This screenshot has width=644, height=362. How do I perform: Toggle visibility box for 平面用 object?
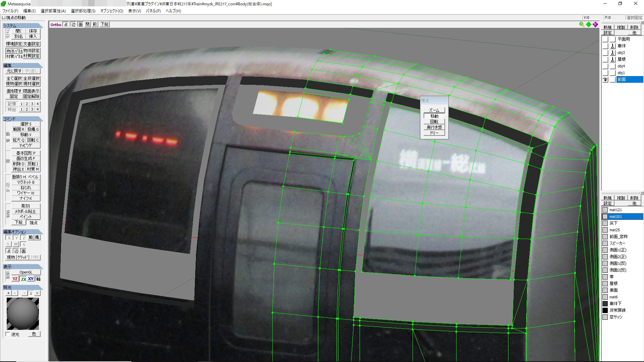[605, 39]
